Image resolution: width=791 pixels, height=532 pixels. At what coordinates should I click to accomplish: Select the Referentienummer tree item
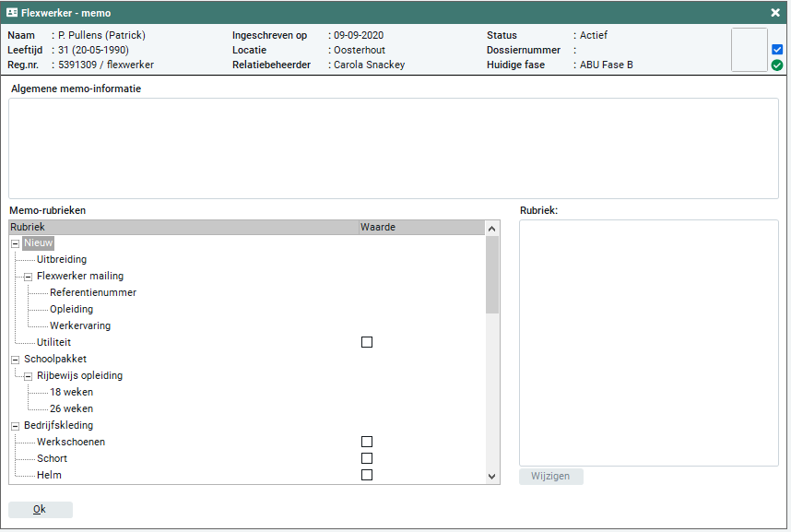pyautogui.click(x=92, y=292)
